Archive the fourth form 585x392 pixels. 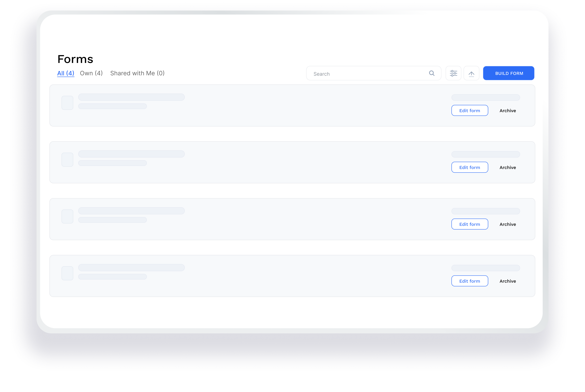click(x=508, y=281)
